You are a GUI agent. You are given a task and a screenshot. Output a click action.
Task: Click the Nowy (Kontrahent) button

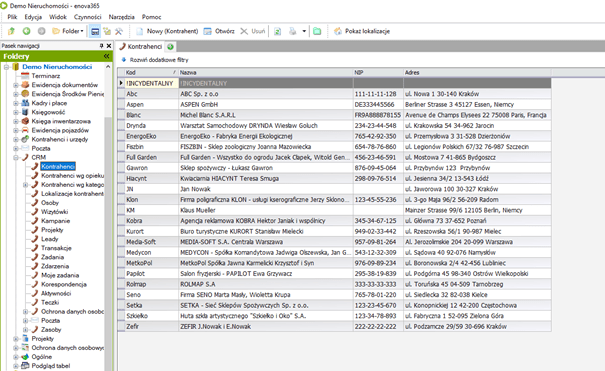167,31
